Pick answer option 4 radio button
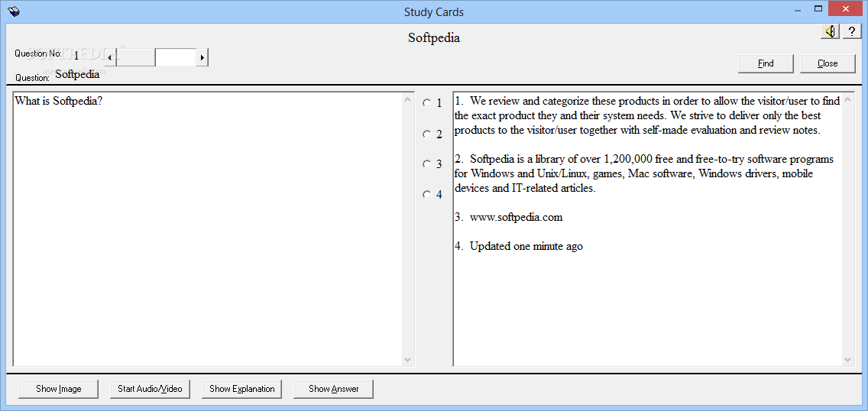This screenshot has height=411, width=868. [427, 194]
